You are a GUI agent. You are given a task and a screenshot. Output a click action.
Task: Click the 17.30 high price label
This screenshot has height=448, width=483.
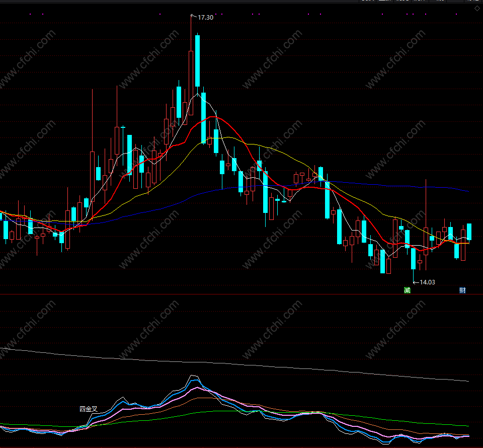(x=205, y=18)
